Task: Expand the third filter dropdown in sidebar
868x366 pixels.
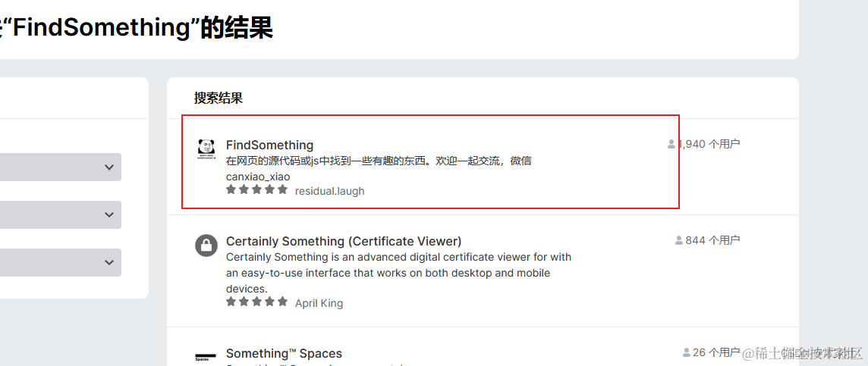Action: point(61,263)
